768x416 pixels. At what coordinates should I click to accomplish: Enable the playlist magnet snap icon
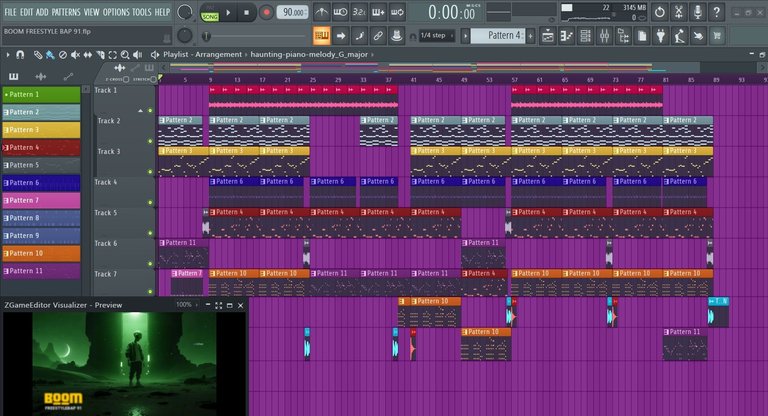tap(20, 54)
